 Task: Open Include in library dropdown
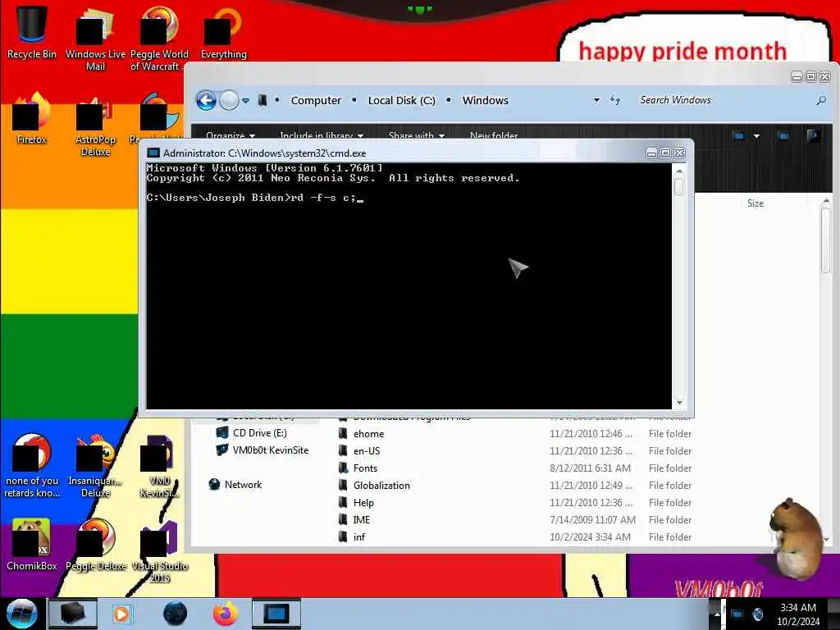[322, 135]
